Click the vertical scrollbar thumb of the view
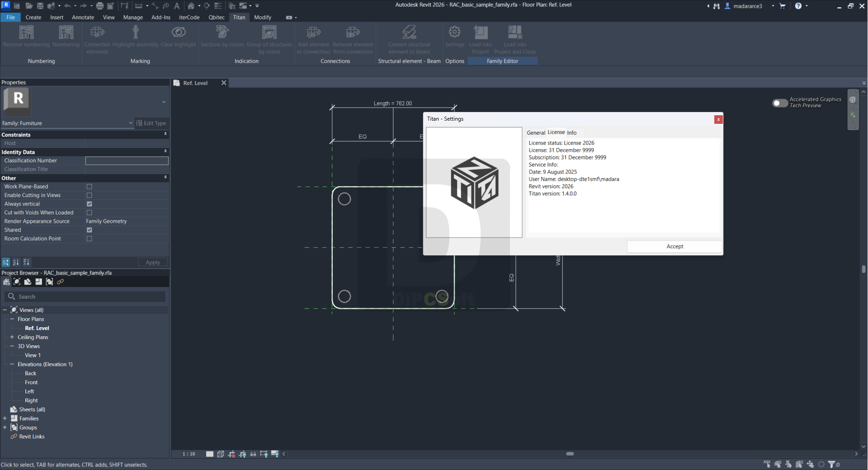The image size is (868, 470). point(863,269)
